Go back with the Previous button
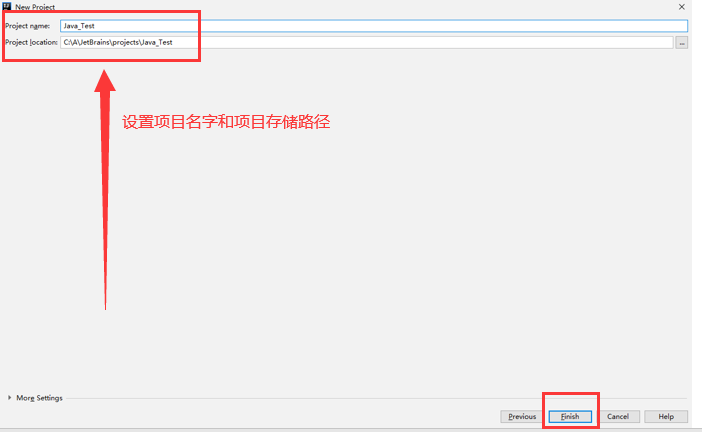Viewport: 702px width, 432px height. [x=522, y=416]
